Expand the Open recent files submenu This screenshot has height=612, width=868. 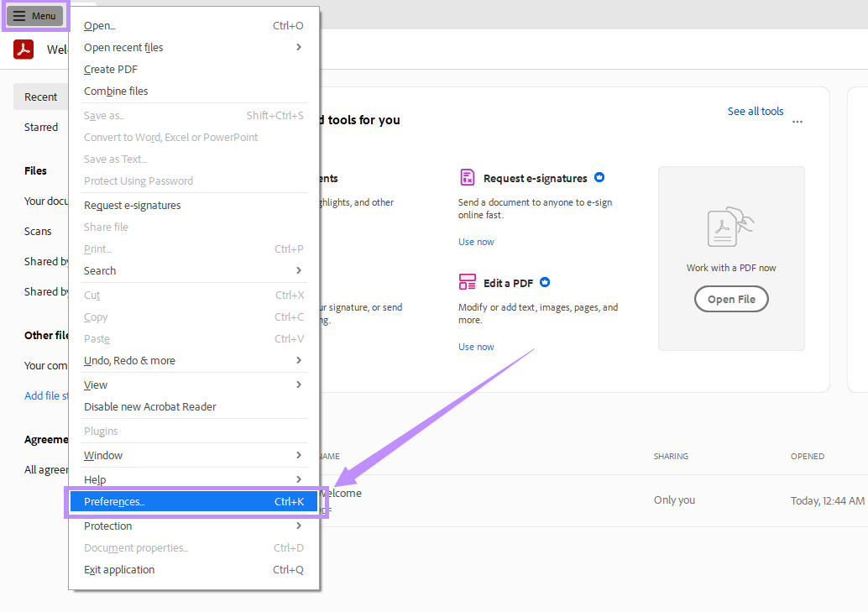click(123, 47)
